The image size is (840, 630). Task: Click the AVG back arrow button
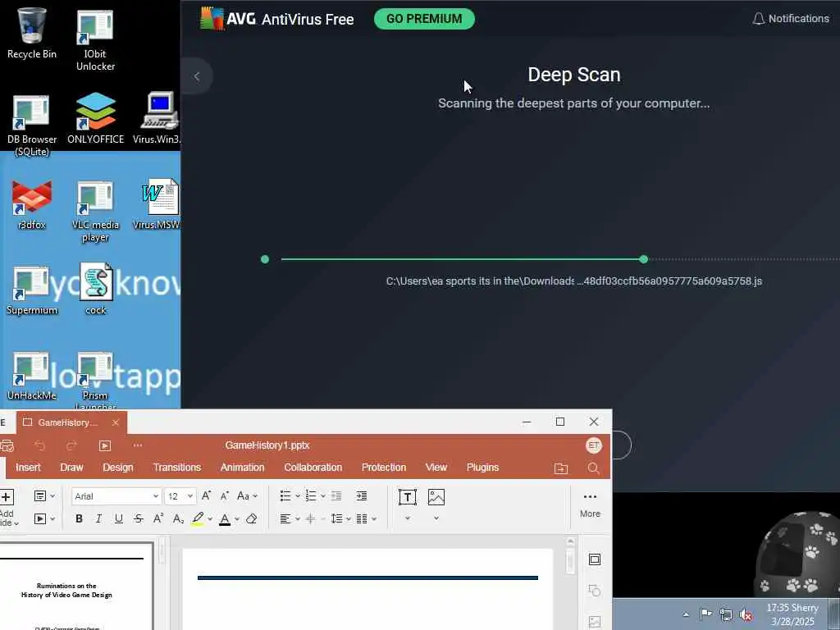coord(197,76)
